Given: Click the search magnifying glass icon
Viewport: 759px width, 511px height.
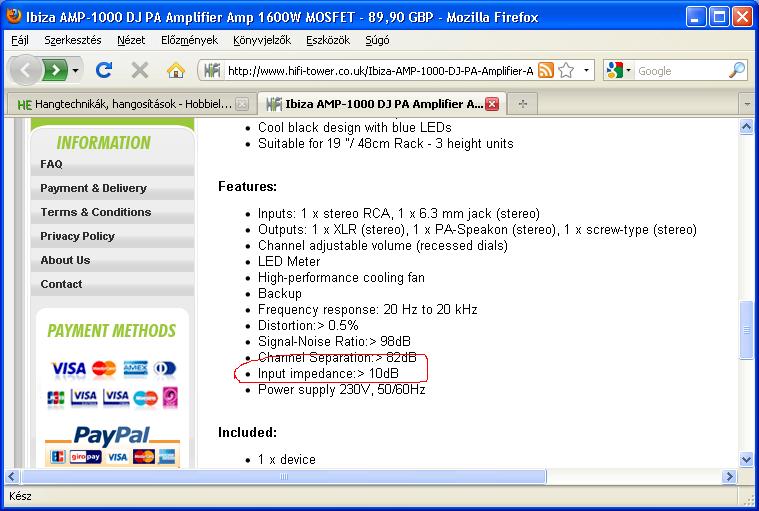Looking at the screenshot, I should [737, 71].
